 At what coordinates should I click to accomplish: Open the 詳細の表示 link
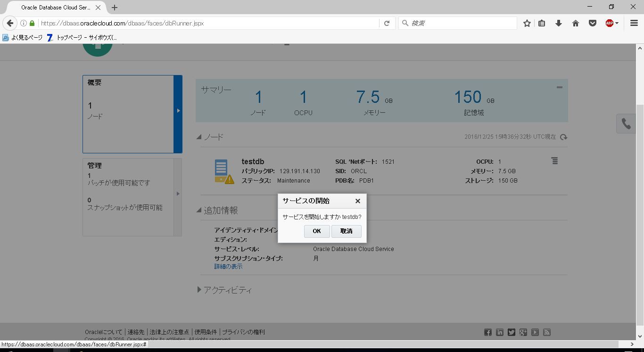point(228,267)
